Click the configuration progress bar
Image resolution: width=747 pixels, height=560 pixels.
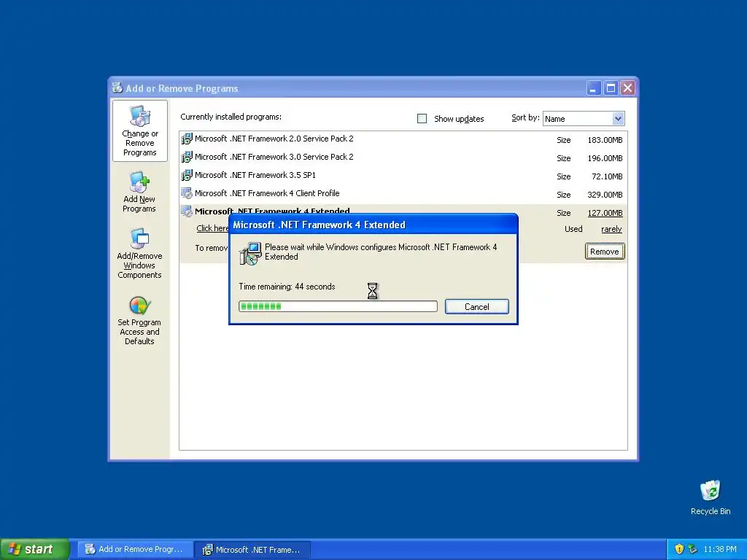click(x=338, y=306)
